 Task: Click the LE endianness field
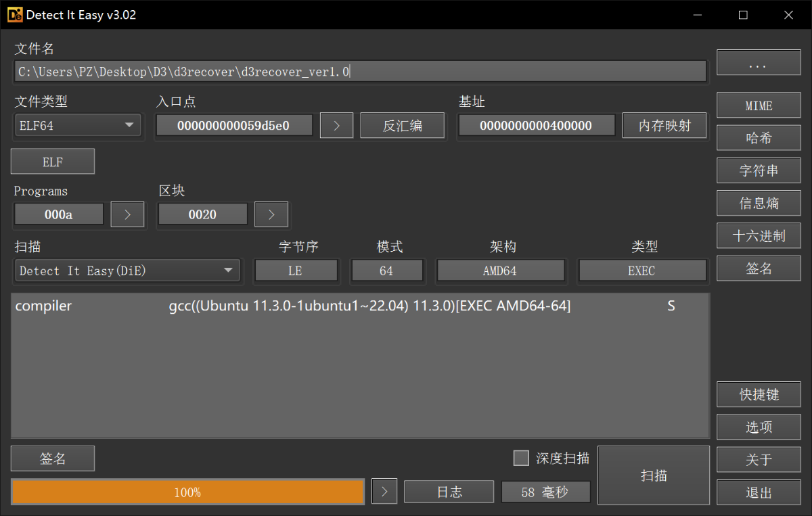pos(296,271)
